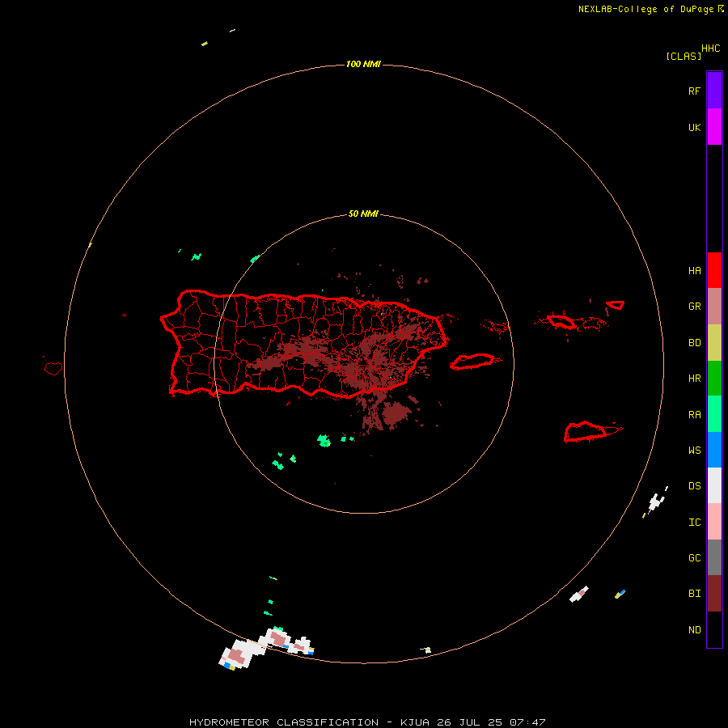Click the St. Croix island outline

(x=587, y=432)
